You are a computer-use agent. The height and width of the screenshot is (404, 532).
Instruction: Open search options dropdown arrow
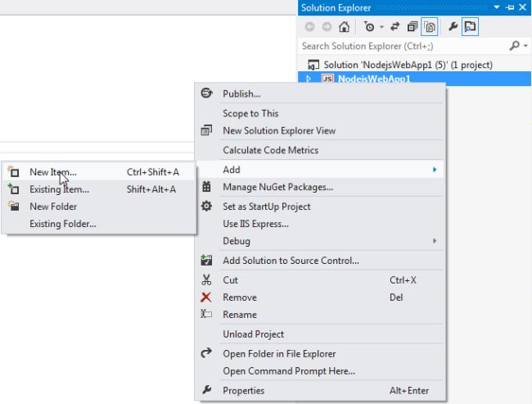pos(525,46)
